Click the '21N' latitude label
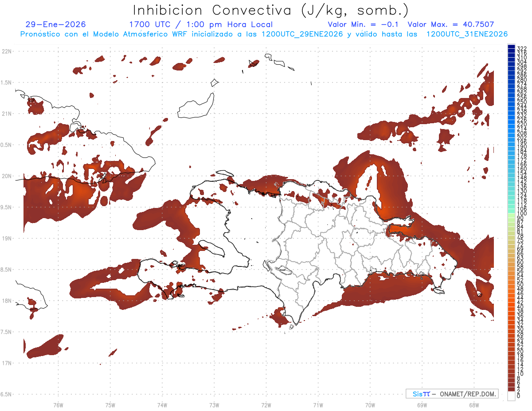This screenshot has width=532, height=411. [7, 114]
